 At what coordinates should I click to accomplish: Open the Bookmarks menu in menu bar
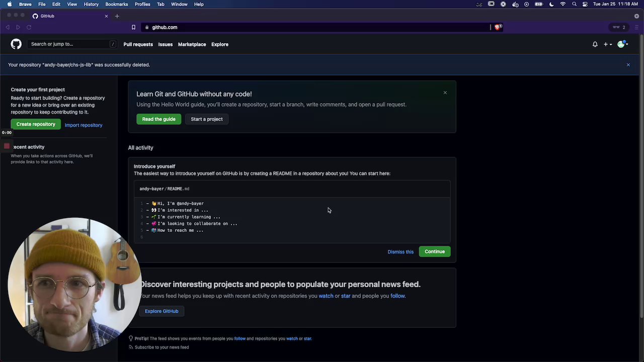coord(116,4)
